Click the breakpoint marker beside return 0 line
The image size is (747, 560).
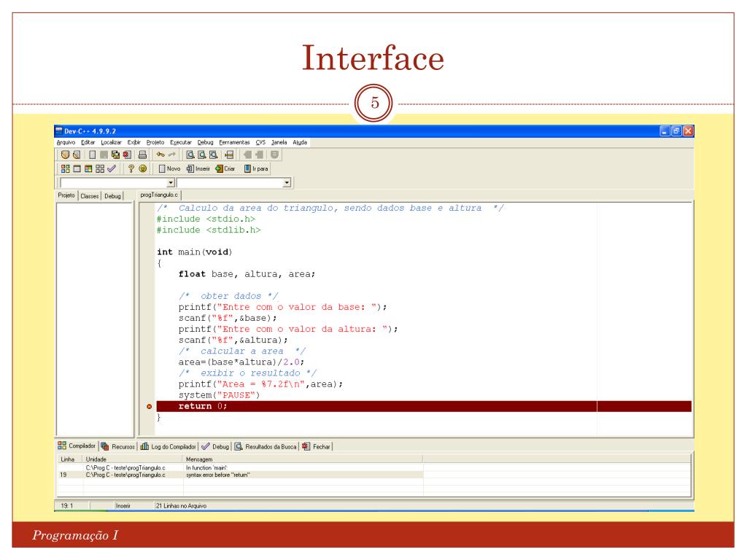149,407
